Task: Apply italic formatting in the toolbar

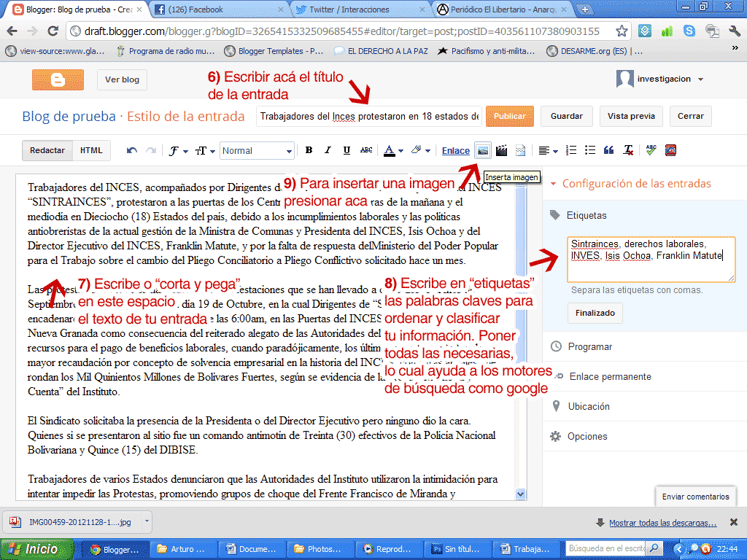Action: point(328,151)
